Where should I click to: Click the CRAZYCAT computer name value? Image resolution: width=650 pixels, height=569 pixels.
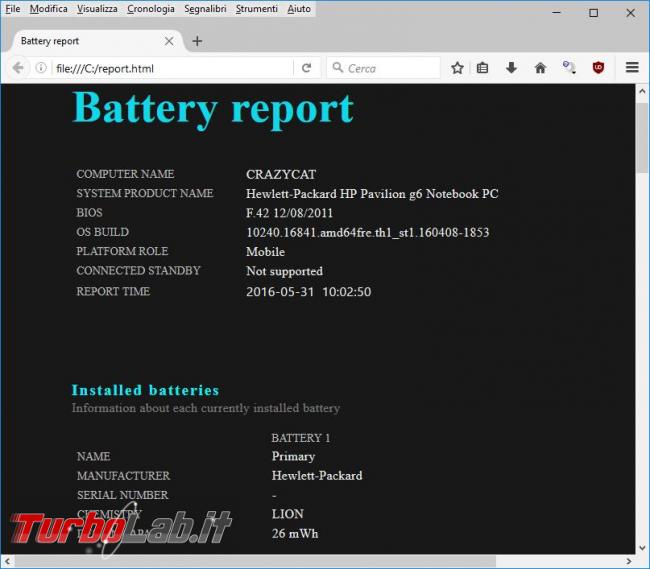[281, 174]
